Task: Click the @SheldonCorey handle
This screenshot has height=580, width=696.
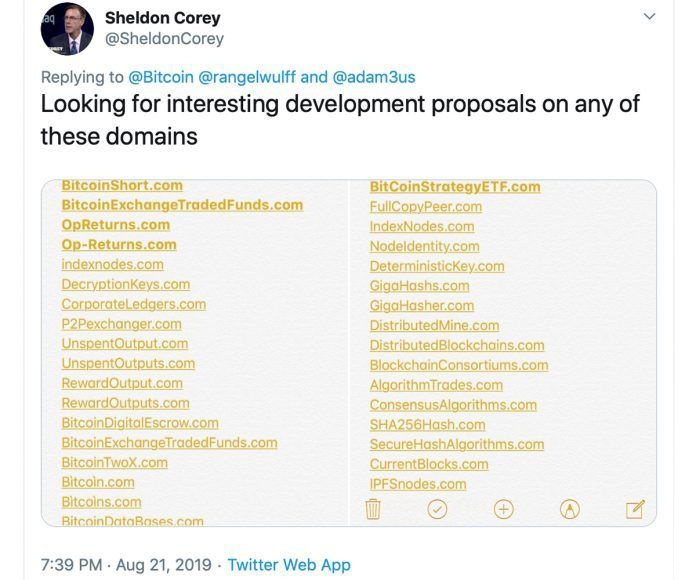Action: [164, 39]
